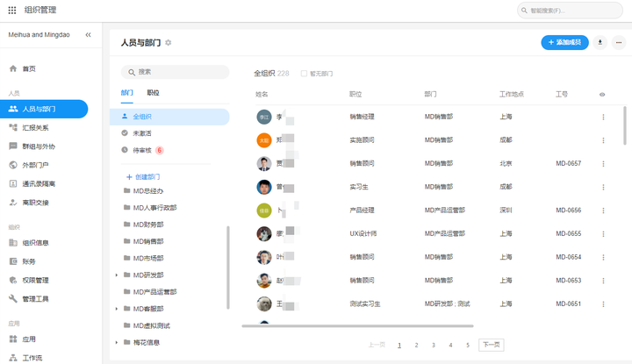
Task: Click the avatar of the 测试实习生 member
Action: (x=264, y=304)
